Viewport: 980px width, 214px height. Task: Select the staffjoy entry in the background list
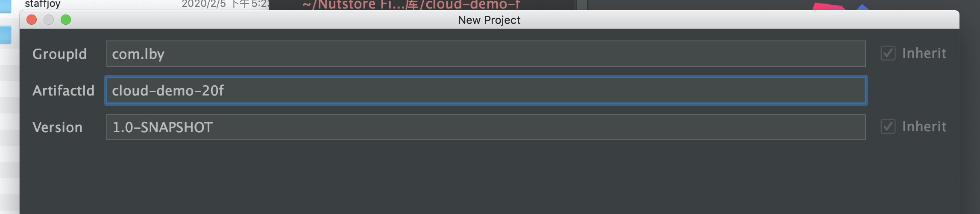(x=43, y=4)
